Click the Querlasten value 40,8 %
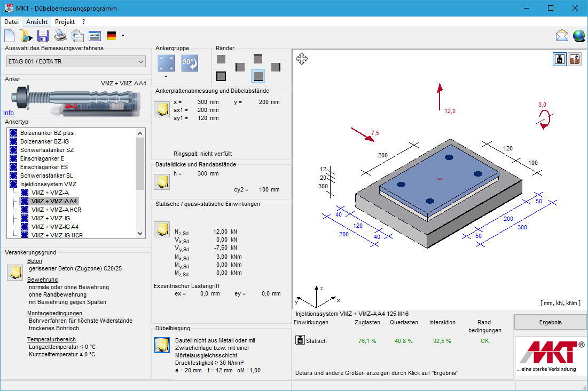The image size is (588, 391). click(x=404, y=341)
